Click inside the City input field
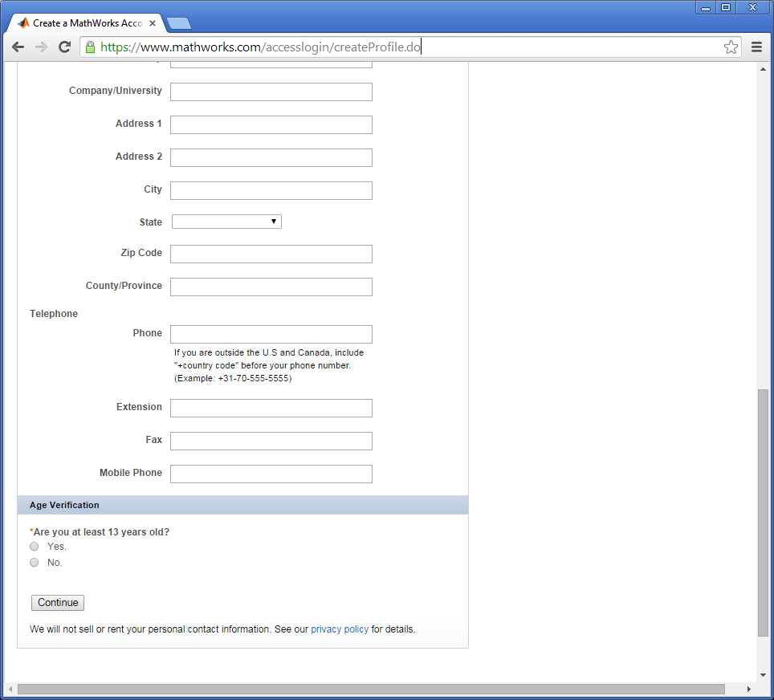This screenshot has width=774, height=700. 271,190
